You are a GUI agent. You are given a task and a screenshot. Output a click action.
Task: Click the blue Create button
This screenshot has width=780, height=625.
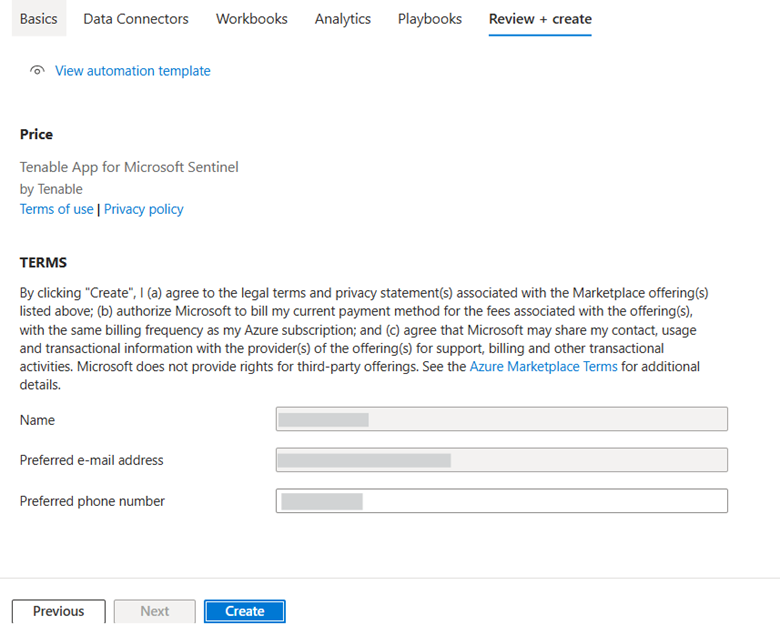[245, 611]
